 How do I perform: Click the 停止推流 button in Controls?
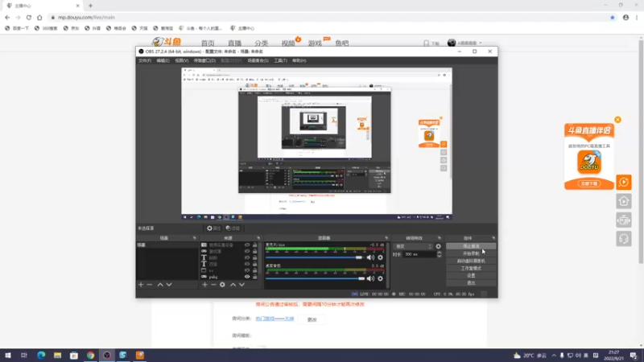(x=471, y=246)
